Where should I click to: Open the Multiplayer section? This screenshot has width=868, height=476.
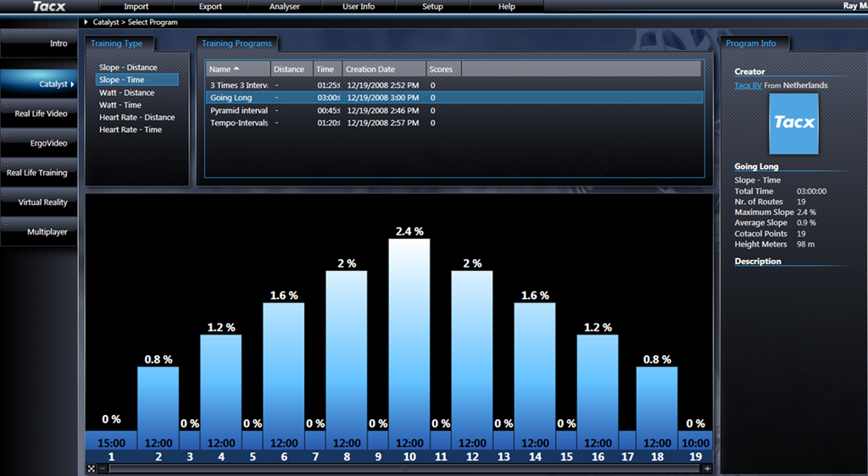(x=39, y=231)
